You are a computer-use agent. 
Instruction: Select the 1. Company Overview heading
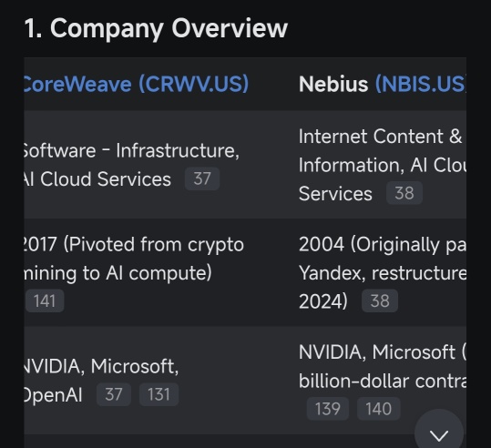point(156,28)
